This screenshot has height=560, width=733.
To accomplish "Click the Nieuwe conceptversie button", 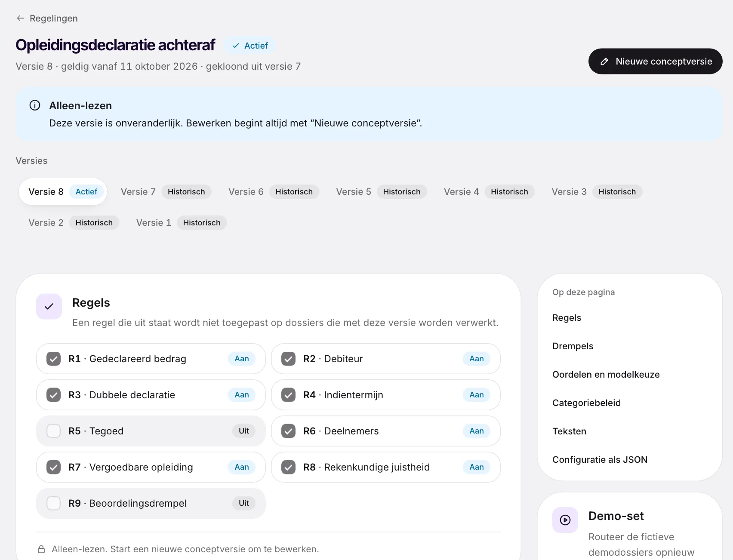I will (x=655, y=62).
